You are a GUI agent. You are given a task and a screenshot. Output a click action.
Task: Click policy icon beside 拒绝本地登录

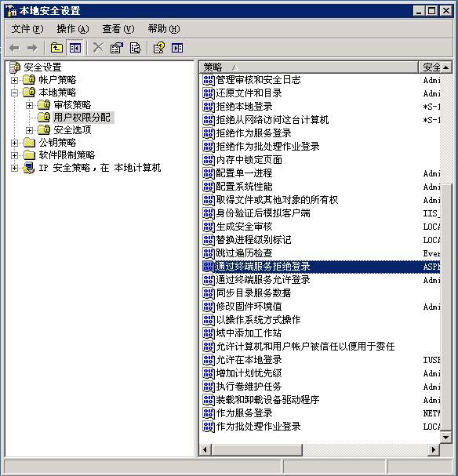(x=209, y=107)
